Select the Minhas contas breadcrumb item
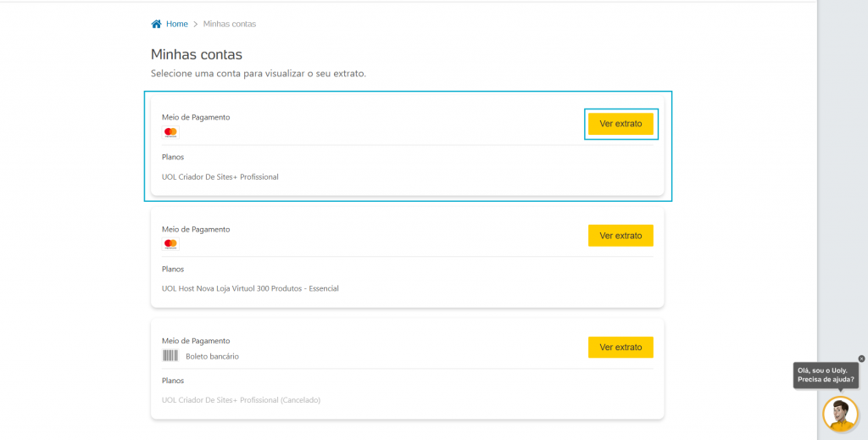This screenshot has height=440, width=868. pyautogui.click(x=229, y=24)
